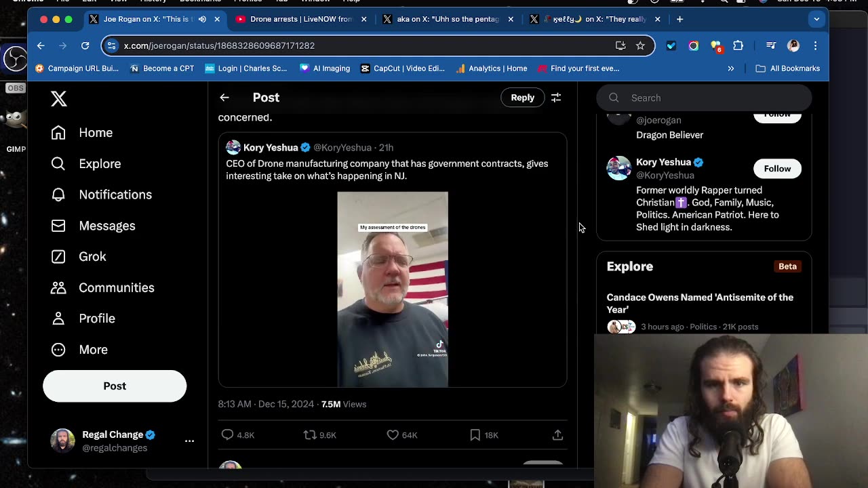Image resolution: width=868 pixels, height=488 pixels.
Task: Open install app icon in address bar
Action: point(620,45)
